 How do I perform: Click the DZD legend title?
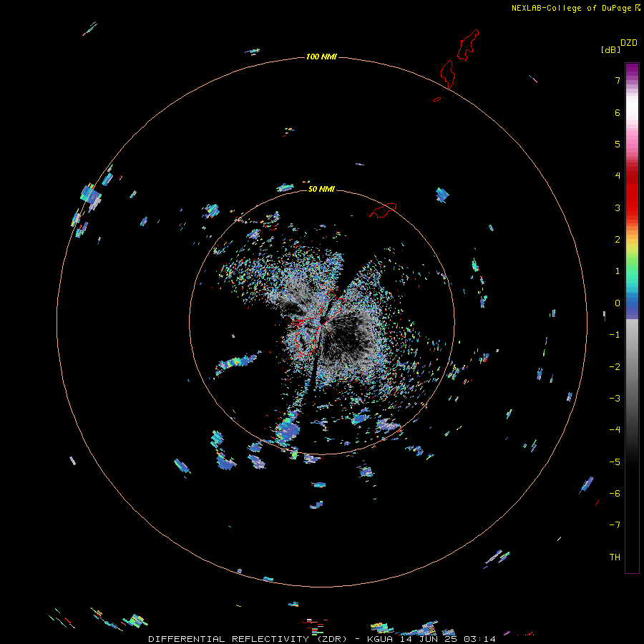point(629,43)
